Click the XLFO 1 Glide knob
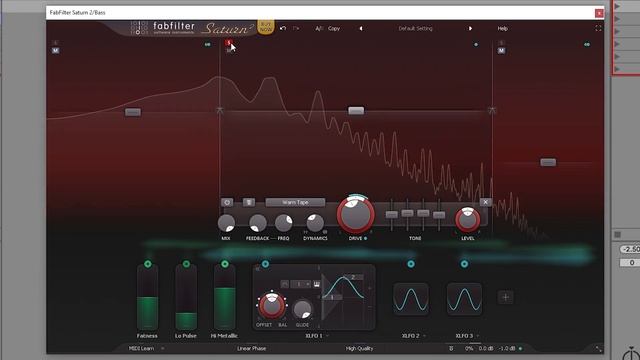 coord(302,309)
